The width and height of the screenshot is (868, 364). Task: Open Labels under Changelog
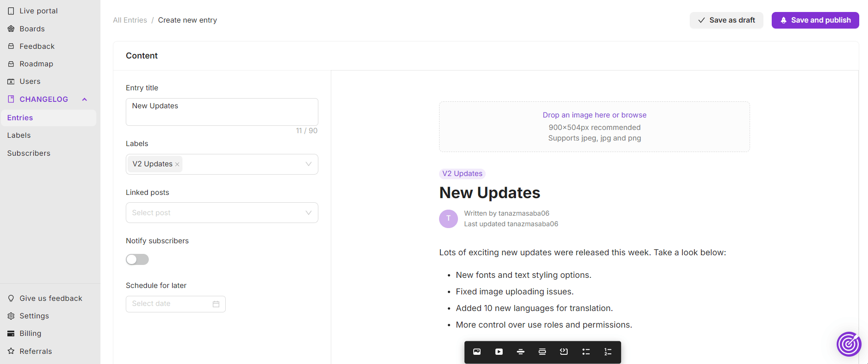coord(19,135)
